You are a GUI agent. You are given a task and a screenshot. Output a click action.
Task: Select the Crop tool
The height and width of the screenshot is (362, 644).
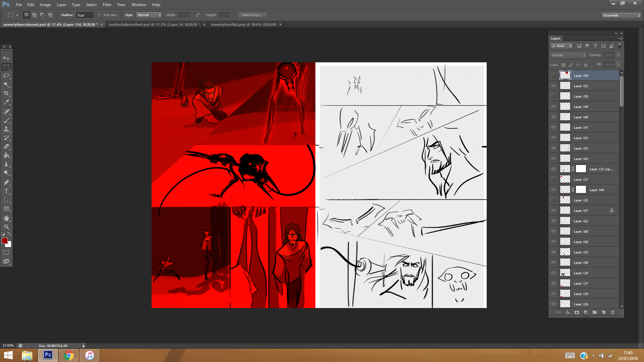pyautogui.click(x=6, y=93)
